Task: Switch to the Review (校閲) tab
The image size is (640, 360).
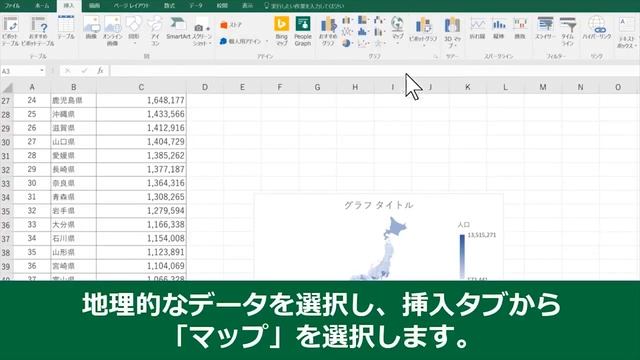Action: tap(222, 6)
